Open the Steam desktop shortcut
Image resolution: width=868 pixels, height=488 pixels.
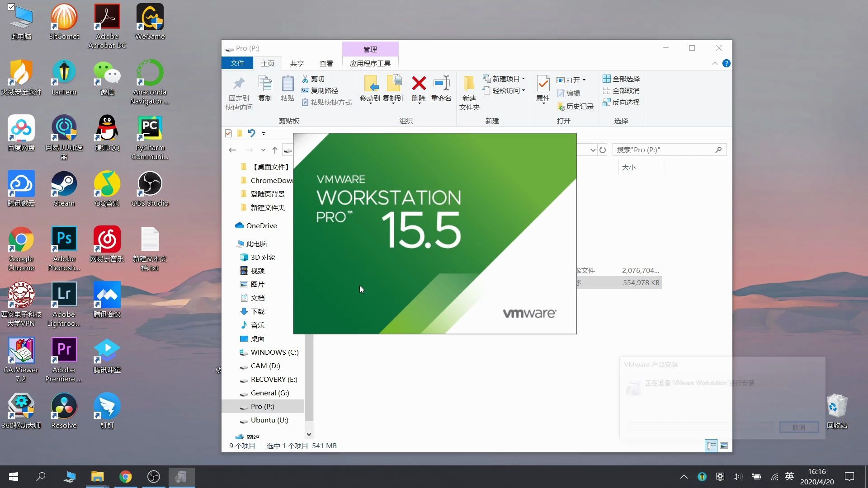[x=64, y=189]
